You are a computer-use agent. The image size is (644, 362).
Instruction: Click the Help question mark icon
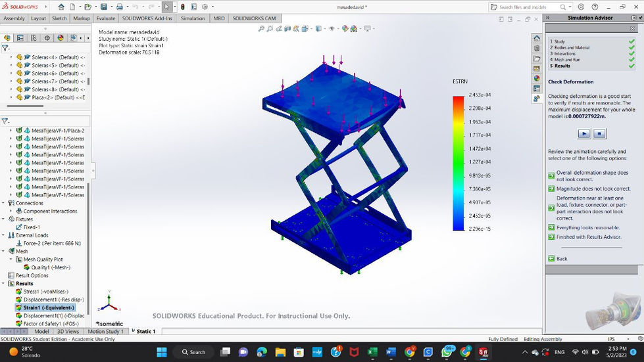pos(595,7)
